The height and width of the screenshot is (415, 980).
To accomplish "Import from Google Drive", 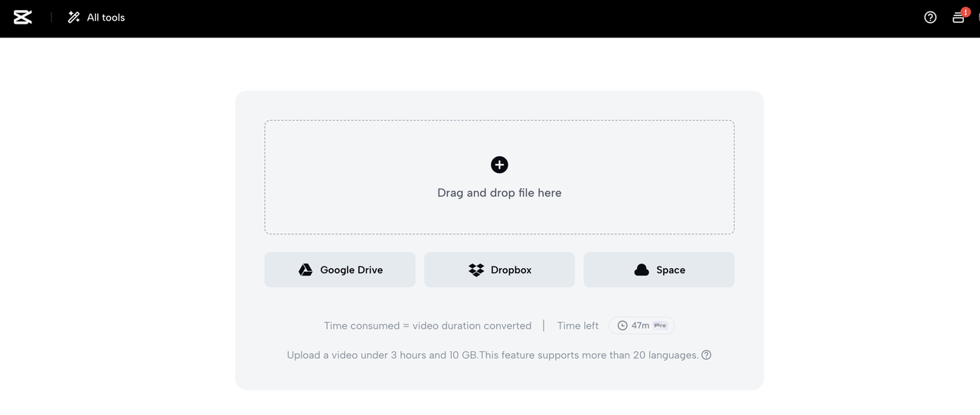I will pyautogui.click(x=340, y=270).
